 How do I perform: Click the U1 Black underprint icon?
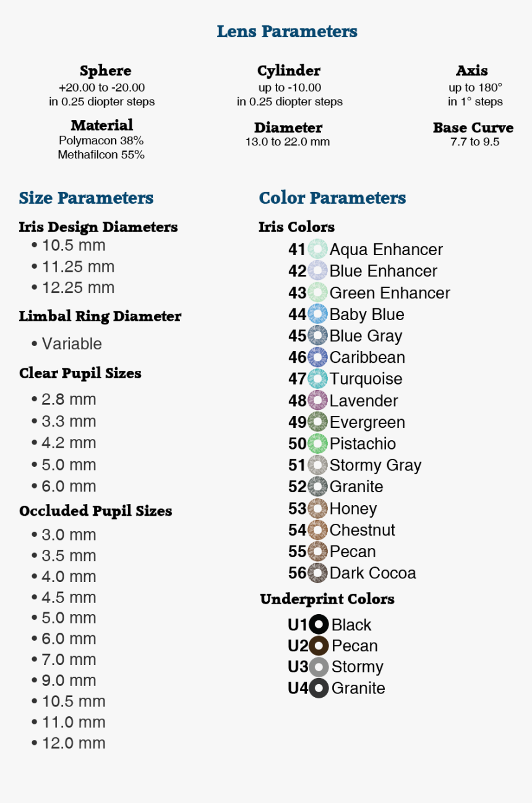point(319,624)
